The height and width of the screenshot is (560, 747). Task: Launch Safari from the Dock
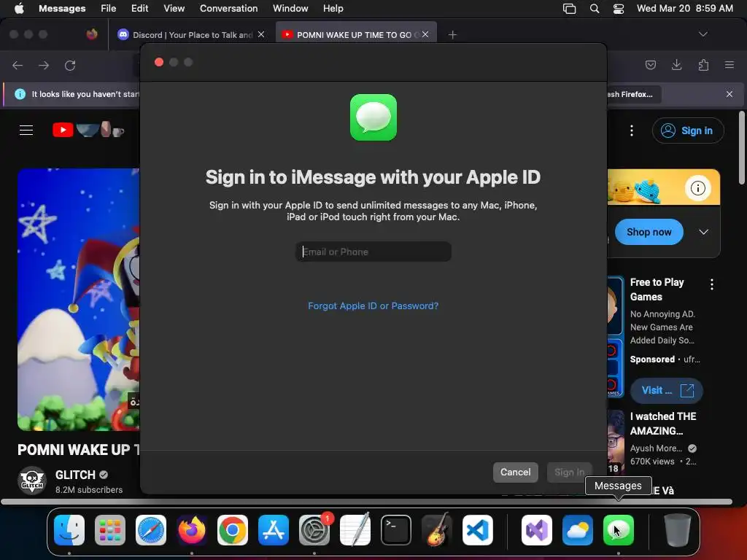point(151,530)
